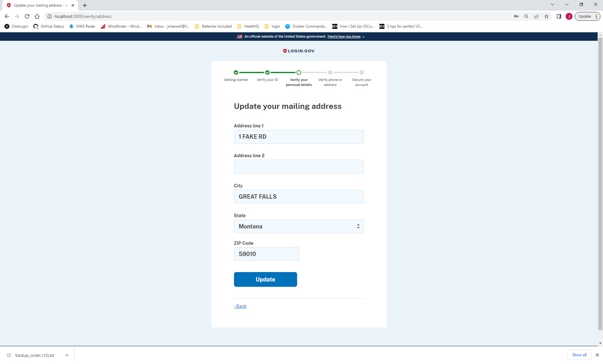
Task: Open a new browser tab
Action: coord(85,5)
